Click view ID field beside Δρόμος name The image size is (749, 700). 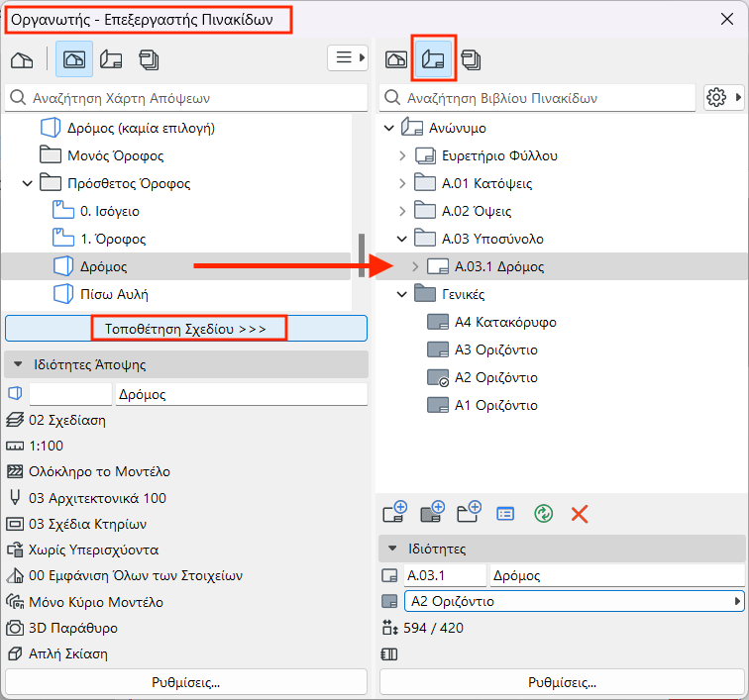[x=70, y=394]
